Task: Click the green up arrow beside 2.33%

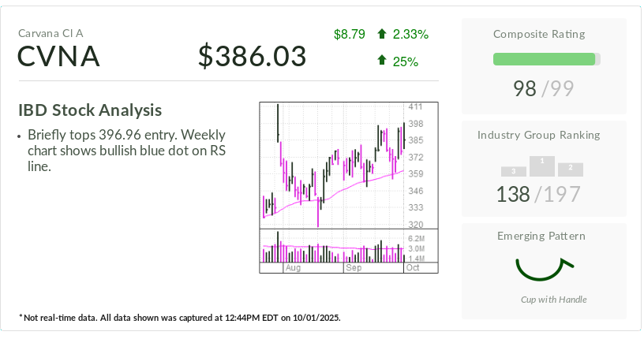Action: click(382, 34)
